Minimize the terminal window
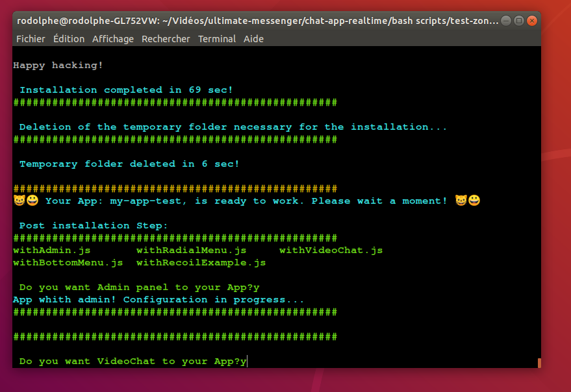Image resolution: width=571 pixels, height=392 pixels. coord(506,21)
